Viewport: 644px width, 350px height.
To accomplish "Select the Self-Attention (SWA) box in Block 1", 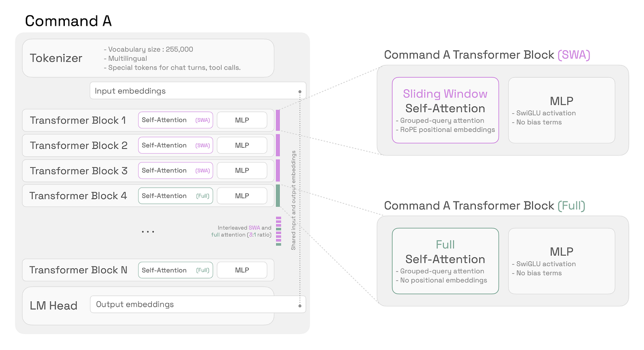I will click(x=175, y=120).
